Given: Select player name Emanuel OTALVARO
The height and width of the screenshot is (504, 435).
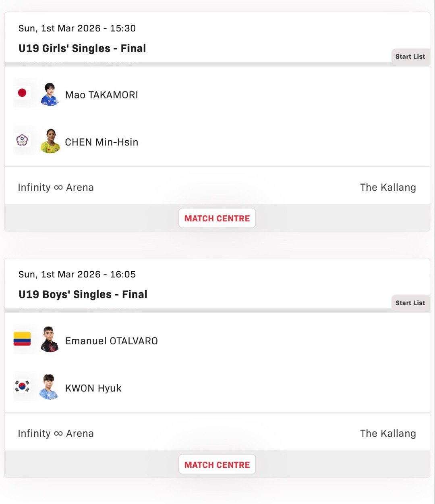Looking at the screenshot, I should (x=111, y=341).
